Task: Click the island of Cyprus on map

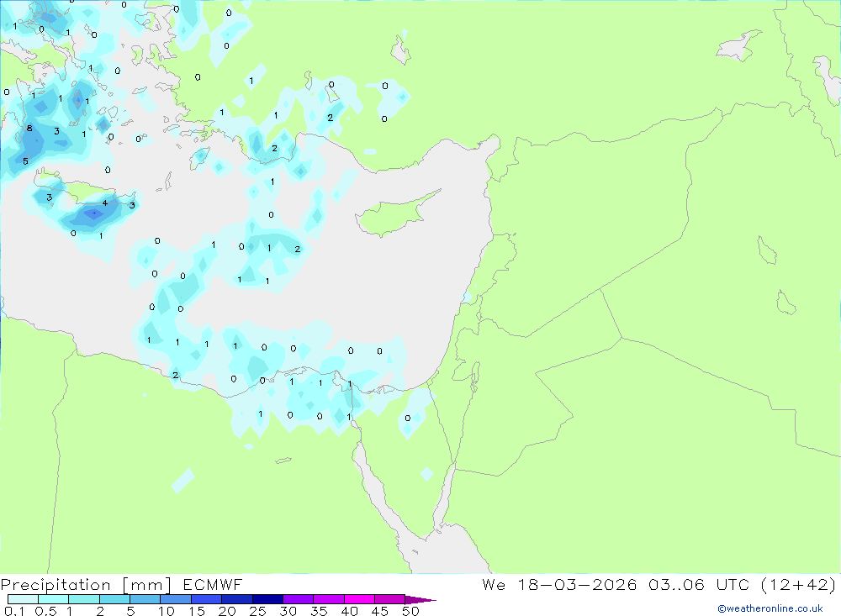Action: [392, 216]
